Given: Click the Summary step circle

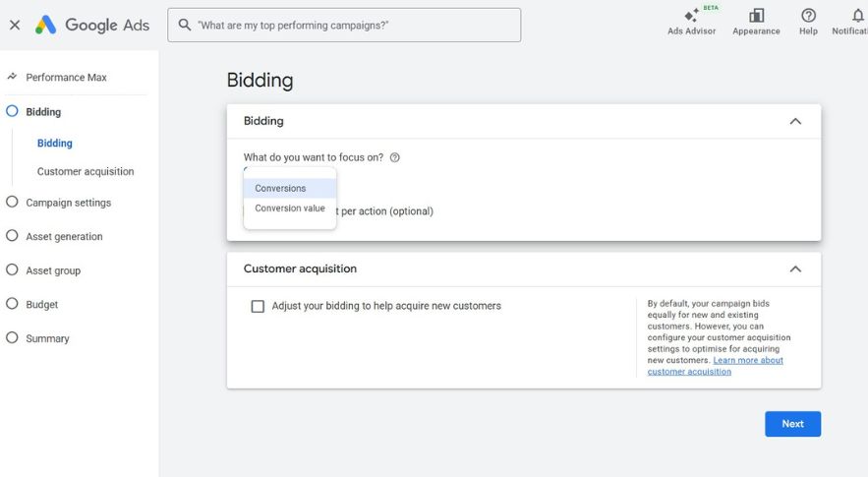Looking at the screenshot, I should (12, 337).
